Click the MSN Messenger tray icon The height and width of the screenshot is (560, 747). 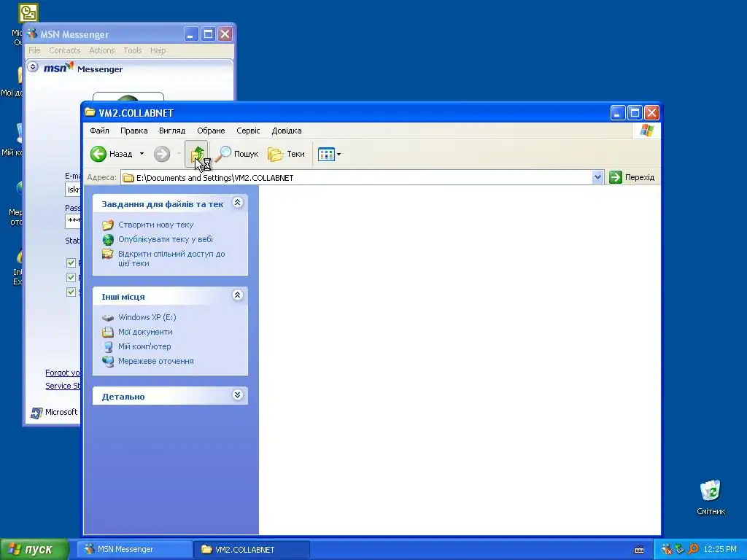[666, 550]
